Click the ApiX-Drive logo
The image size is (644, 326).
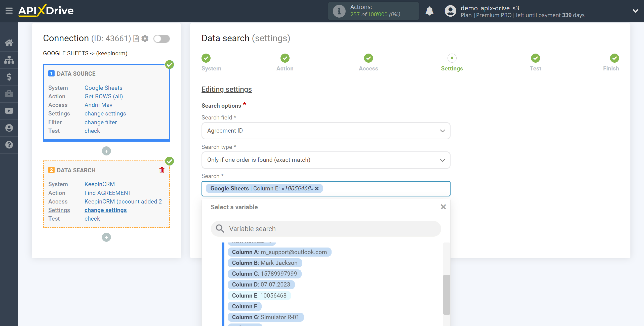pos(46,11)
